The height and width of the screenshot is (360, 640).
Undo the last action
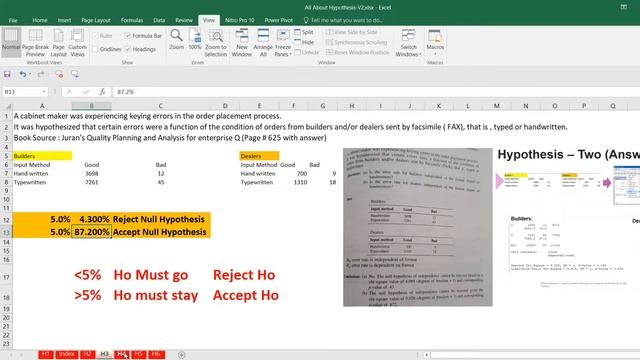point(22,74)
